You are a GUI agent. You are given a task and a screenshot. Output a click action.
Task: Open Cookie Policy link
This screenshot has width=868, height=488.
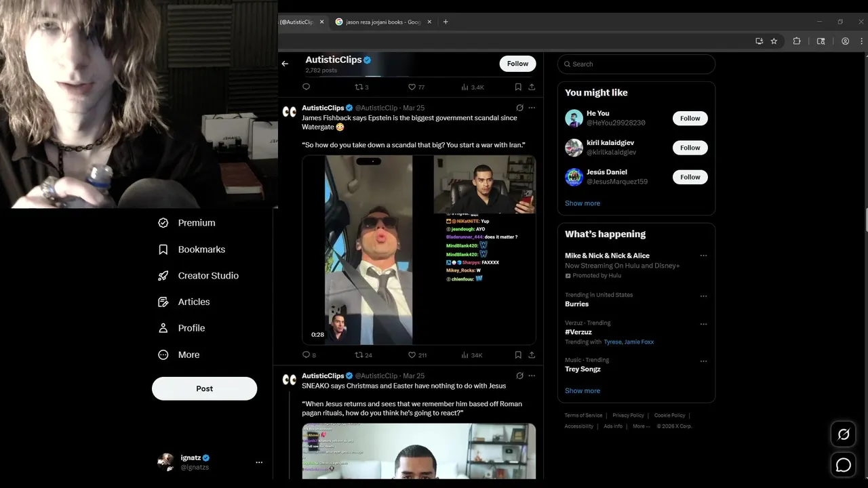click(669, 415)
